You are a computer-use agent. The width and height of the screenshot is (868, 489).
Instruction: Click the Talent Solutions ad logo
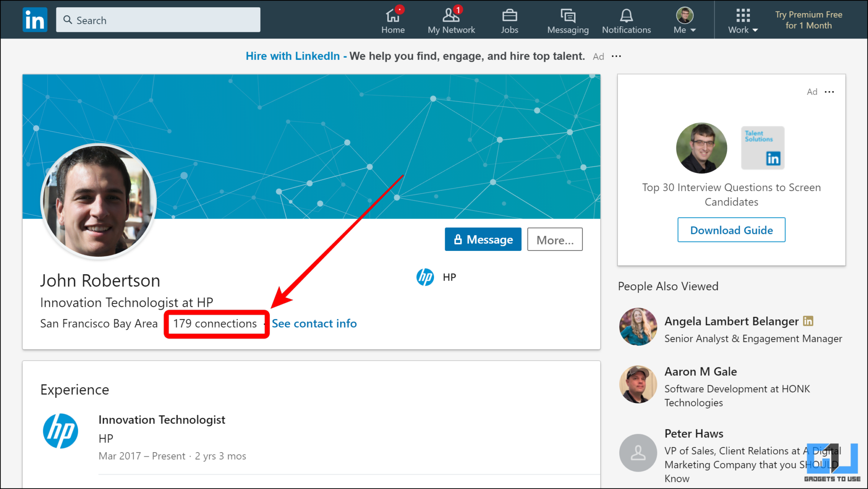pyautogui.click(x=762, y=147)
